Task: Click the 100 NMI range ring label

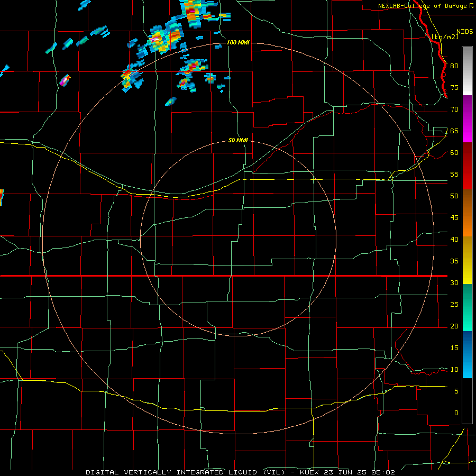Action: tap(238, 42)
